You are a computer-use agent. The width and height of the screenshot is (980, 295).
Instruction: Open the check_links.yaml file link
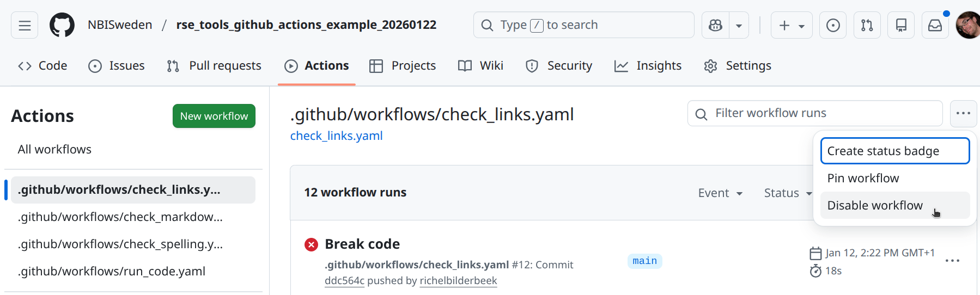coord(336,136)
